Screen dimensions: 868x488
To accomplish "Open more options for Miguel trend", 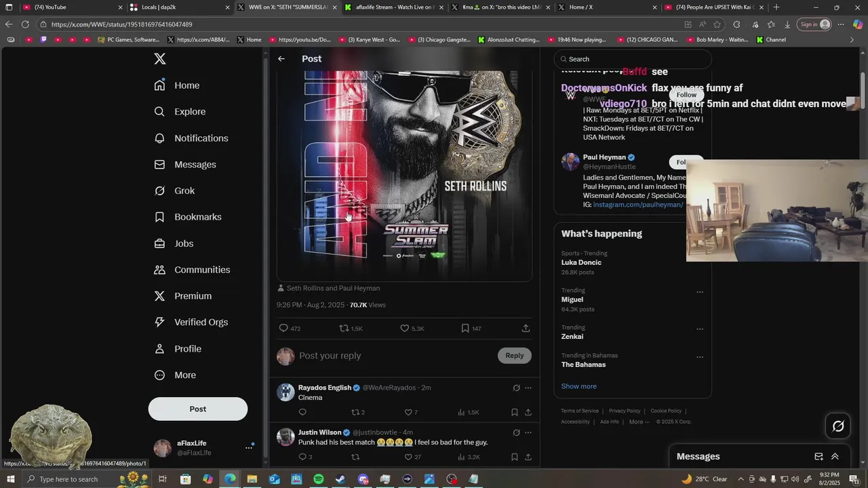I will click(x=700, y=292).
